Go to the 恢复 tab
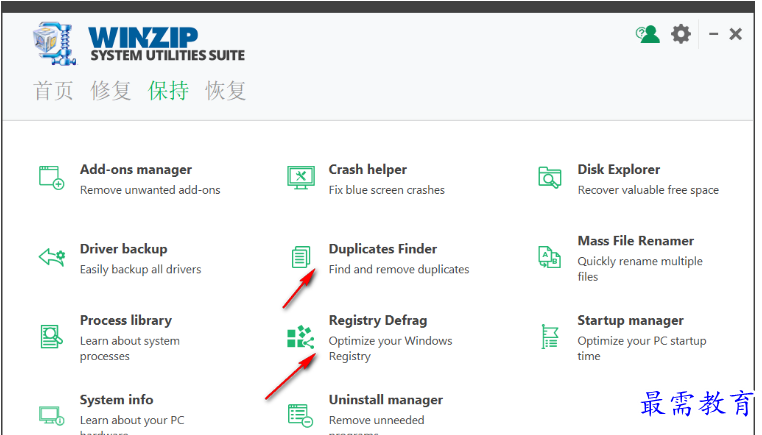The width and height of the screenshot is (762, 435). [225, 91]
